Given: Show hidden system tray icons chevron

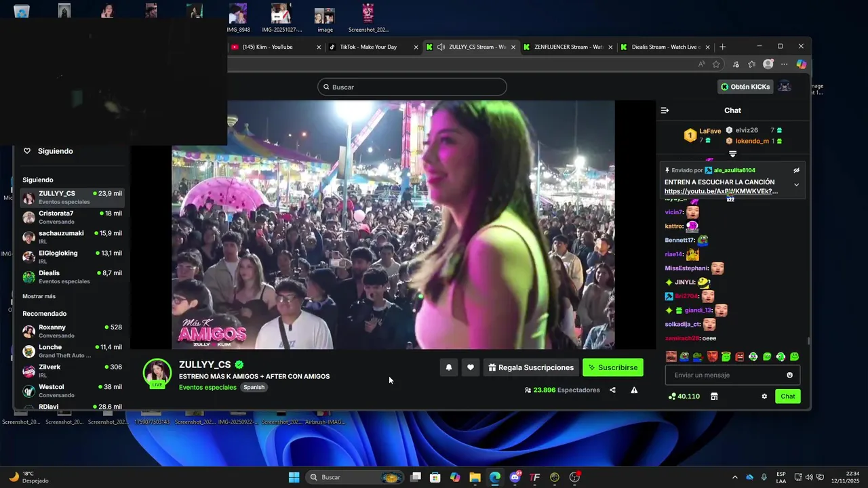Looking at the screenshot, I should point(735,477).
